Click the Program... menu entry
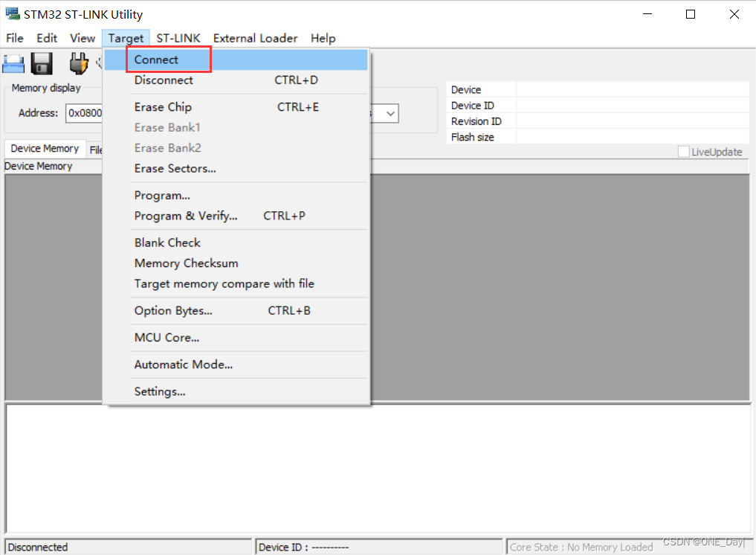Image resolution: width=756 pixels, height=555 pixels. click(x=236, y=196)
